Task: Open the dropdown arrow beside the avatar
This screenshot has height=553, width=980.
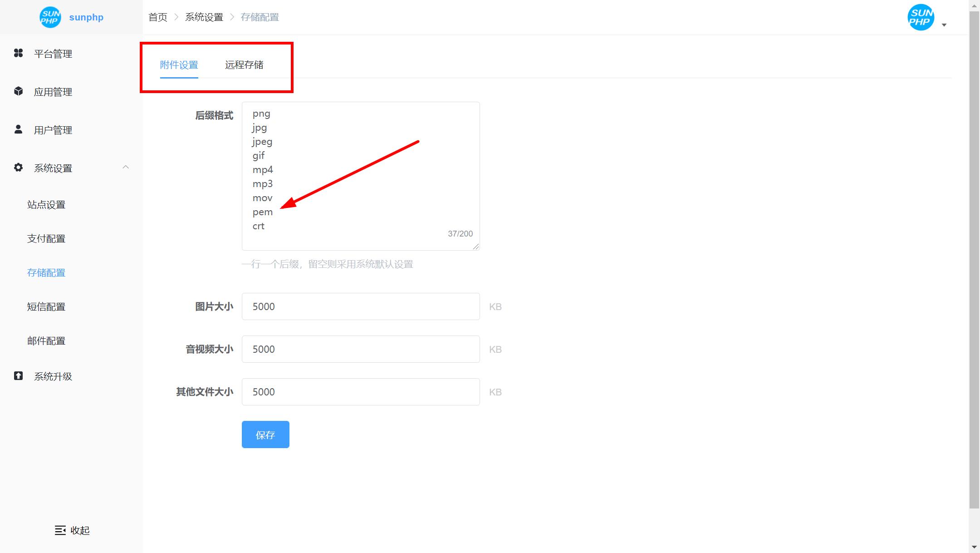Action: 944,25
